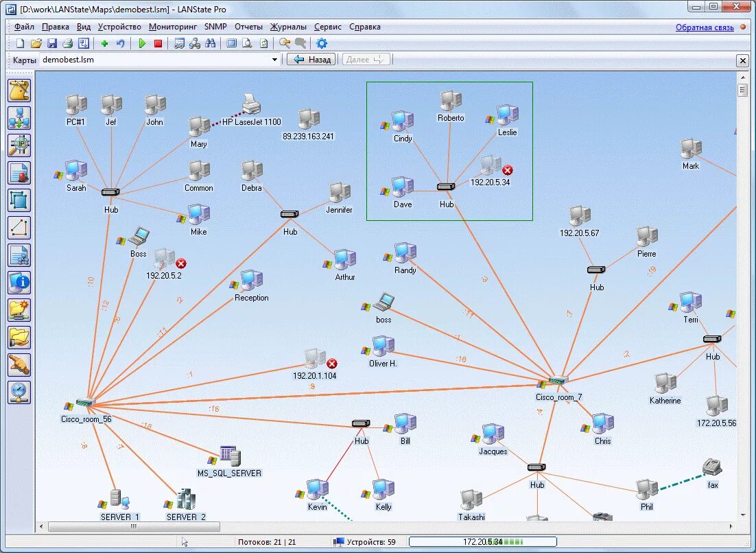Click the pointing hand sidebar icon

[x=19, y=365]
